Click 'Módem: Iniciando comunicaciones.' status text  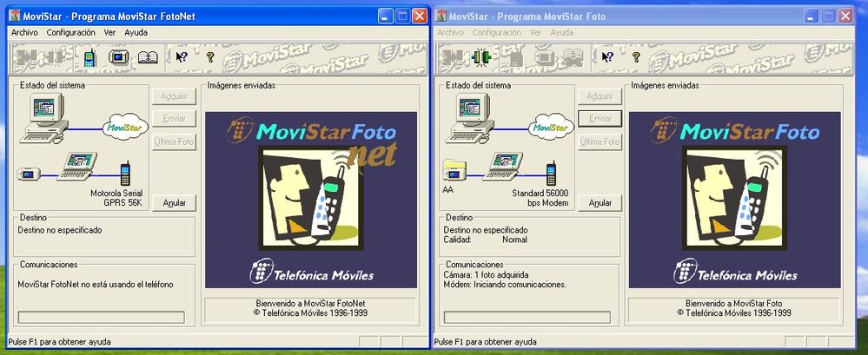tap(505, 284)
